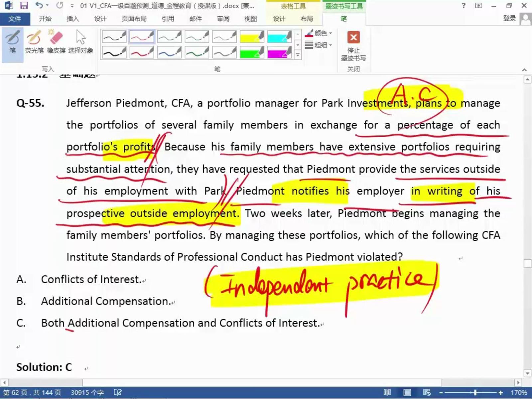Switch to Print Layout view in status bar
This screenshot has height=399, width=532.
(x=407, y=393)
